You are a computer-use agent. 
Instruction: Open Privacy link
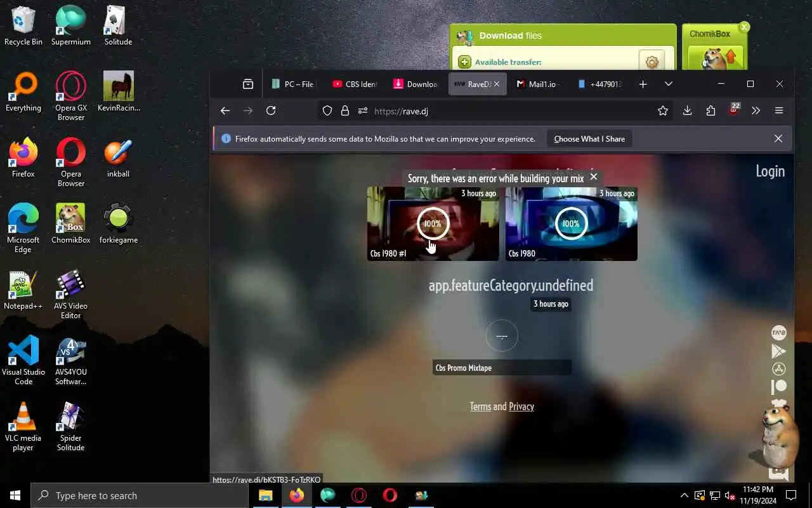pyautogui.click(x=521, y=406)
